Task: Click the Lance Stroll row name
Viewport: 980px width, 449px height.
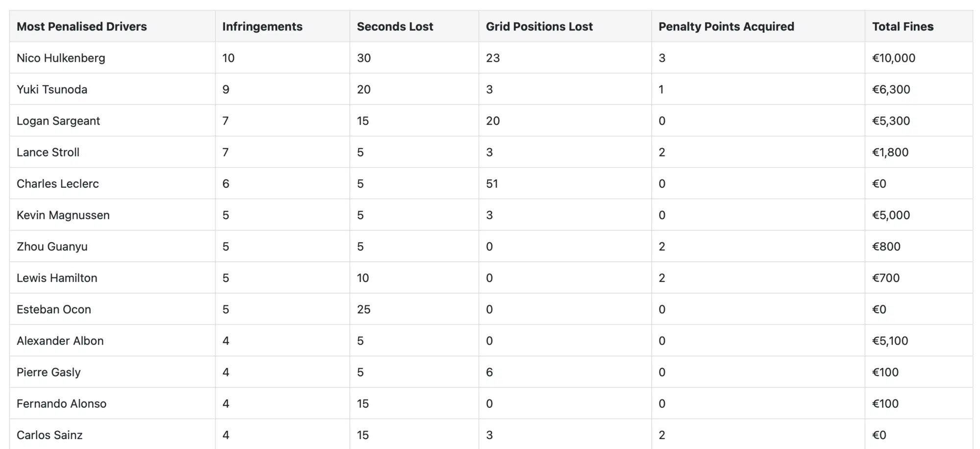Action: coord(48,152)
